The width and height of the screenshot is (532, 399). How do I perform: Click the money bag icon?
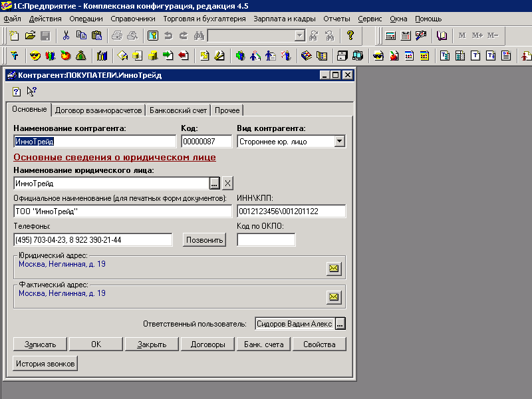tap(80, 56)
